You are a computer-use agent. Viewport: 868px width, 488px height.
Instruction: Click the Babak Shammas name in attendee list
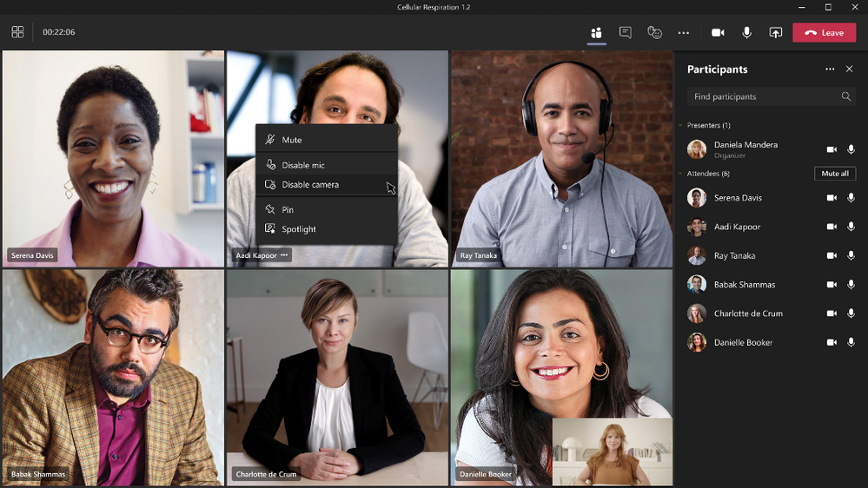point(745,285)
